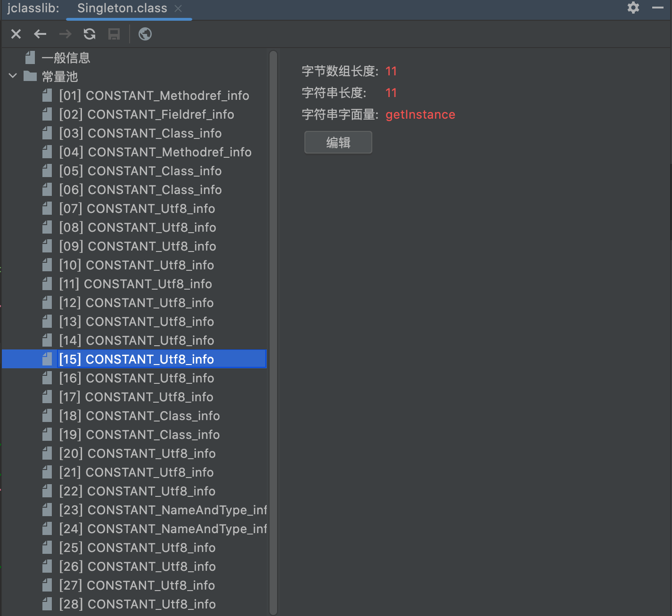Click file icon of [15] CONSTANT_Utf8_info
The height and width of the screenshot is (616, 672).
tap(47, 359)
